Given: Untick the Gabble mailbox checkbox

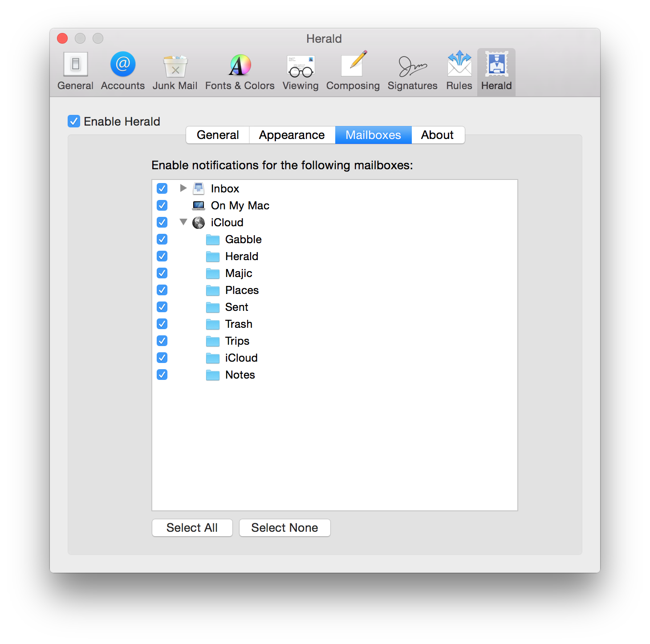Looking at the screenshot, I should [x=162, y=239].
